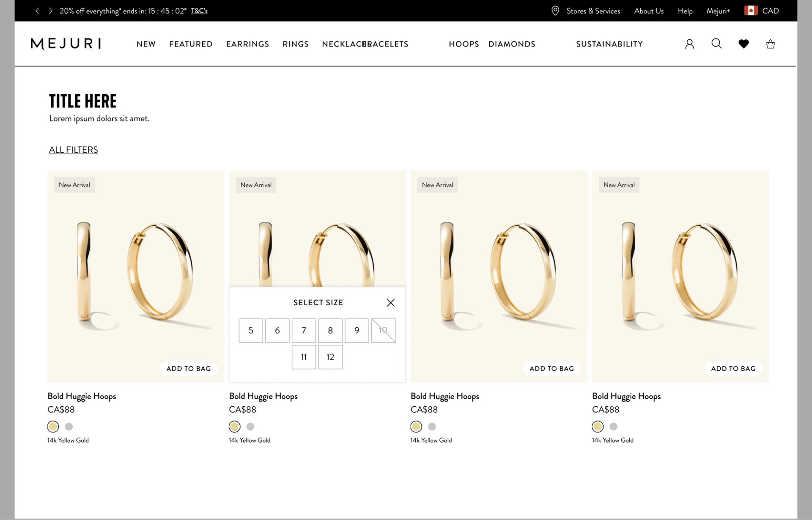812x520 pixels.
Task: Click the search magnifier icon
Action: [x=716, y=44]
